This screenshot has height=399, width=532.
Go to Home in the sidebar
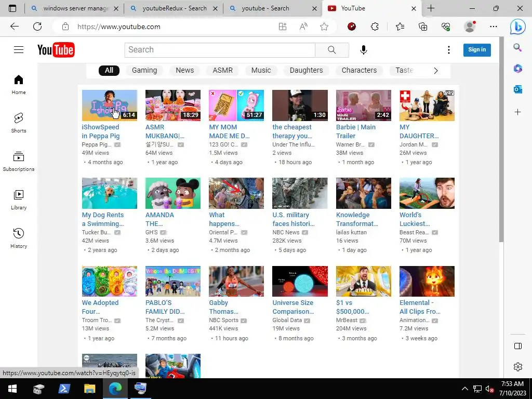click(19, 85)
